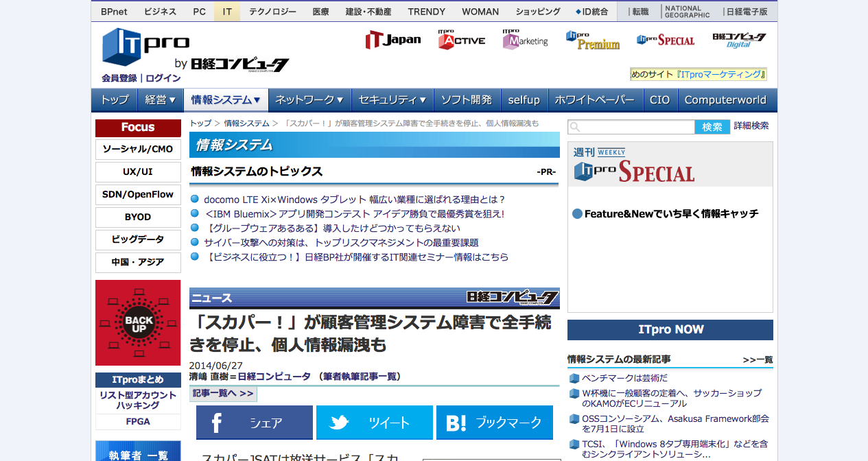Select ショッピング in the top bar
The image size is (868, 461).
pos(538,12)
